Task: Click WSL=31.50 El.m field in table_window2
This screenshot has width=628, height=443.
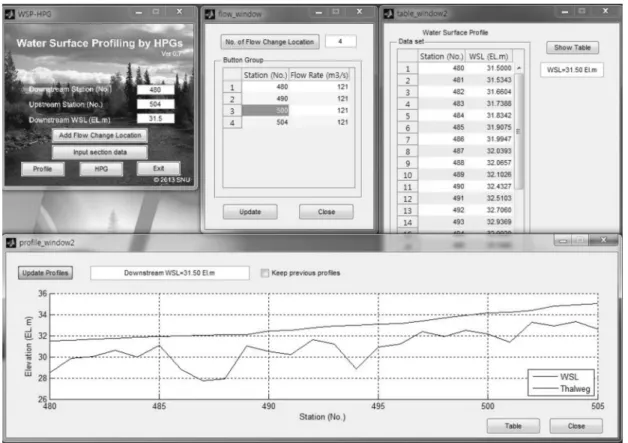Action: tap(572, 70)
